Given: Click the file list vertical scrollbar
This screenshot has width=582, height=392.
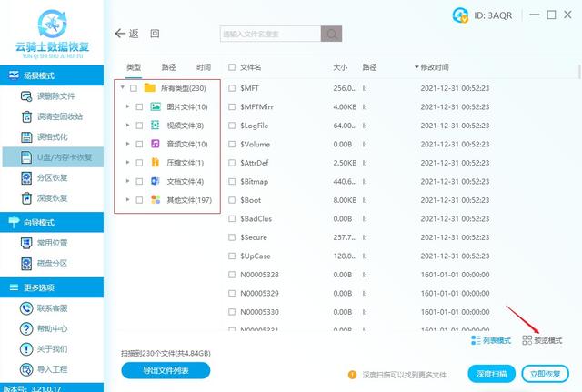Looking at the screenshot, I should [579, 71].
